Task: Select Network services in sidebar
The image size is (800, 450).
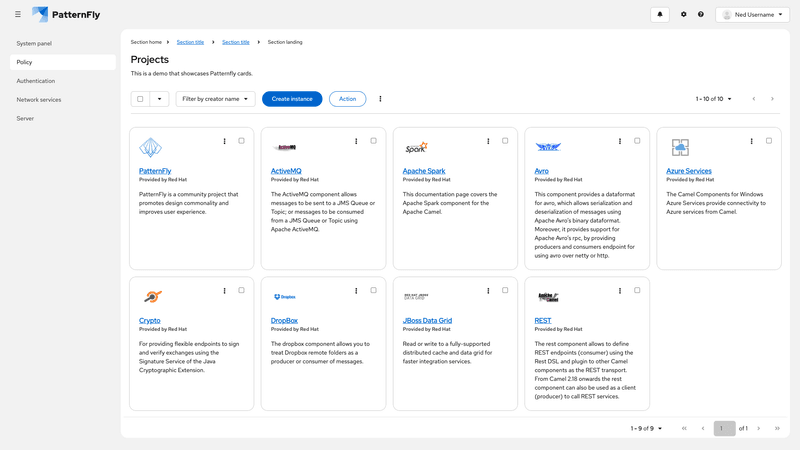Action: coord(39,100)
